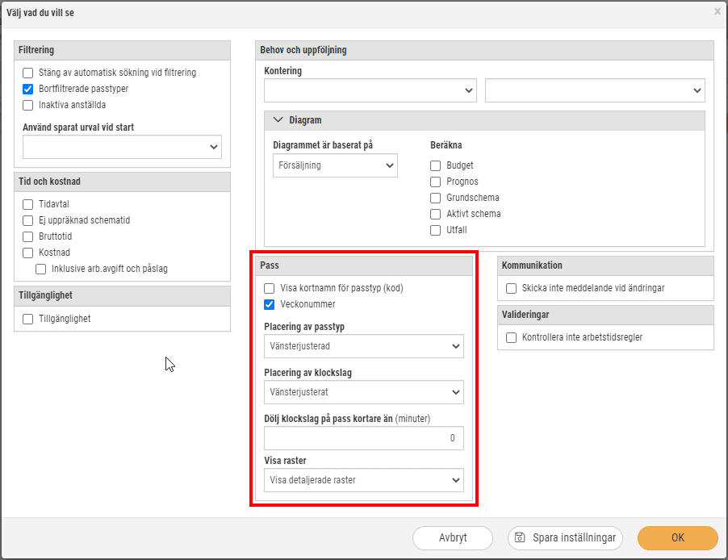The image size is (728, 560).
Task: Enable Visa kortnamn för passtyp (kod)
Action: click(270, 288)
